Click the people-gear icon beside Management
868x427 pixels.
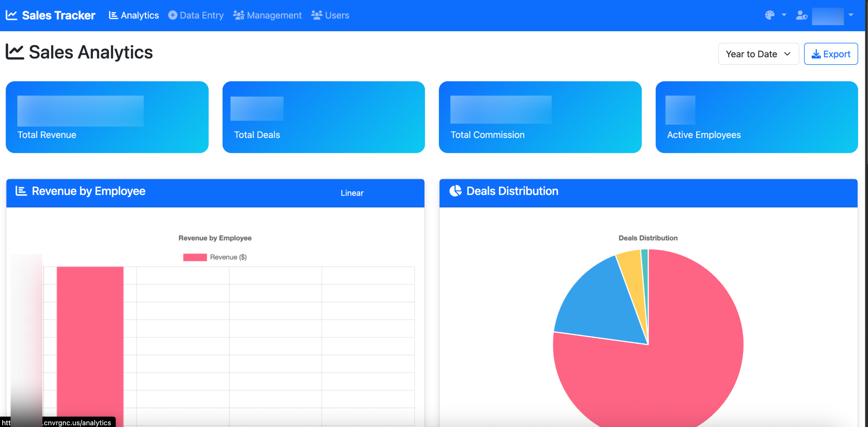click(238, 15)
